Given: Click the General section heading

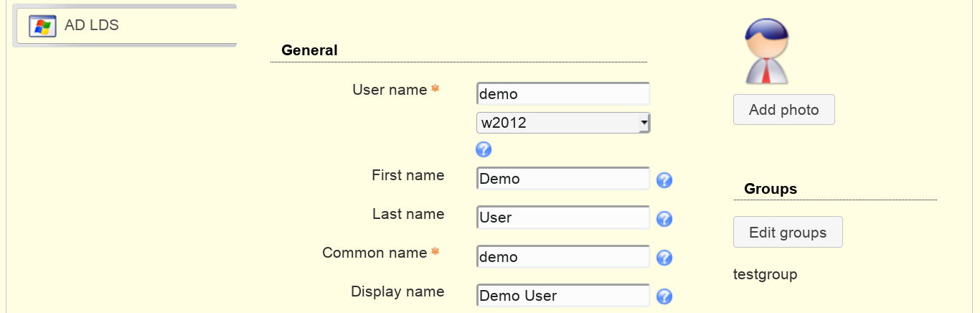Looking at the screenshot, I should (309, 50).
